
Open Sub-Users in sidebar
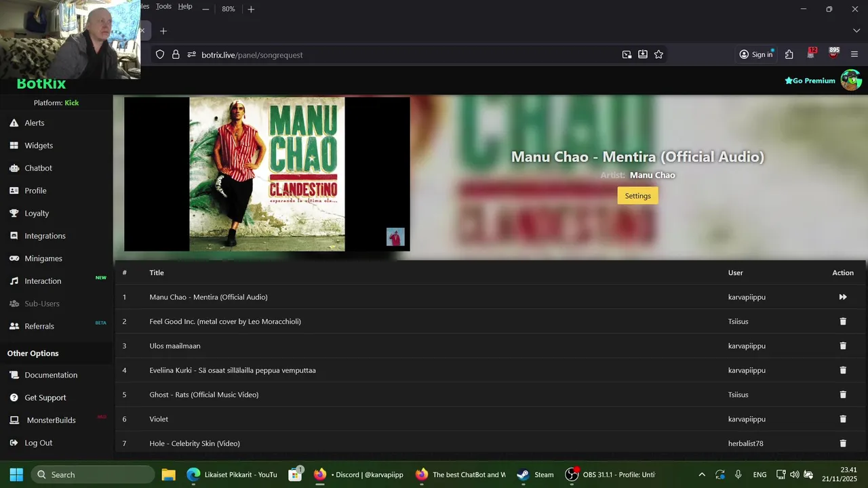42,304
